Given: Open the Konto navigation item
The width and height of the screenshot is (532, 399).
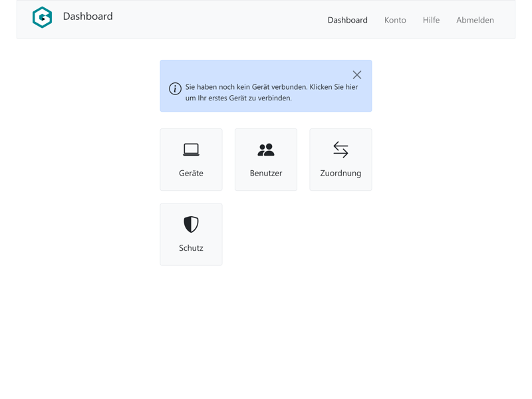Looking at the screenshot, I should 395,20.
